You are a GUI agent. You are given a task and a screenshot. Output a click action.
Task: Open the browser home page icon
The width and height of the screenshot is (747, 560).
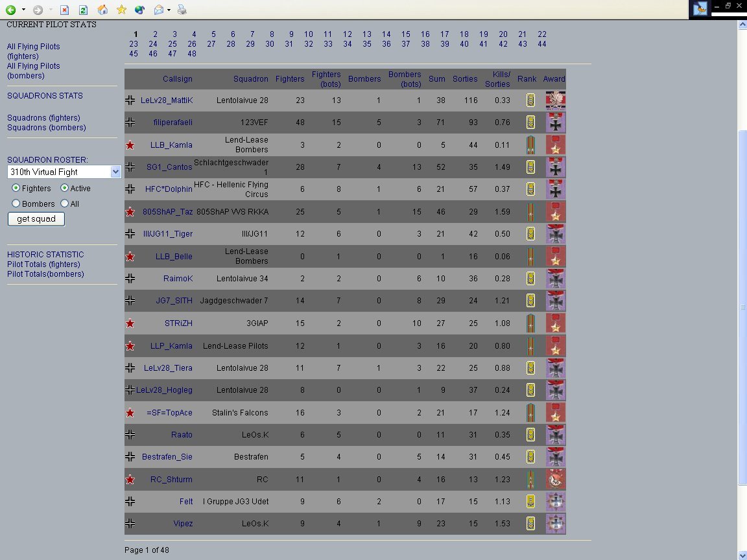(x=102, y=10)
